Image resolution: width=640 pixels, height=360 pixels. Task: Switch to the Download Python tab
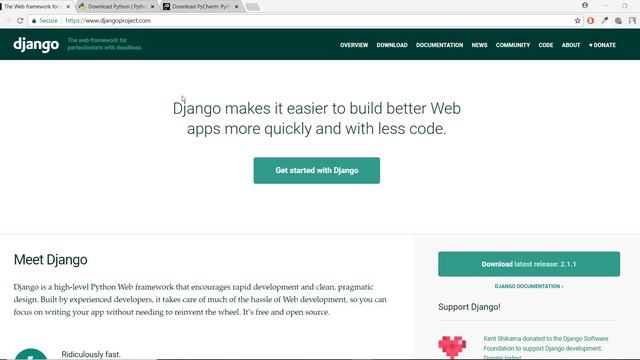(x=116, y=7)
